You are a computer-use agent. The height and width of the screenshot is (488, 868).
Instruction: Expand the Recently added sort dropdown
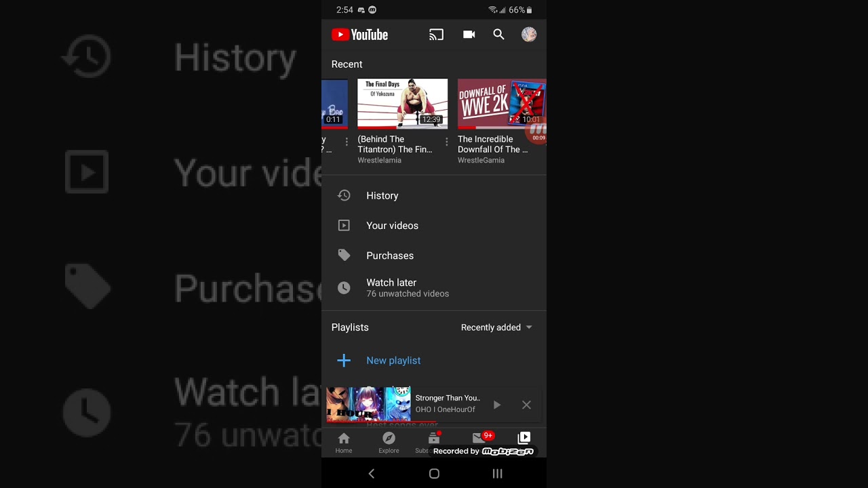[x=496, y=327]
